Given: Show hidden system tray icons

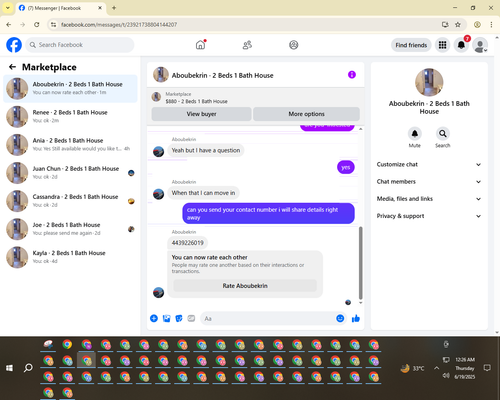Looking at the screenshot, I should coord(436,368).
